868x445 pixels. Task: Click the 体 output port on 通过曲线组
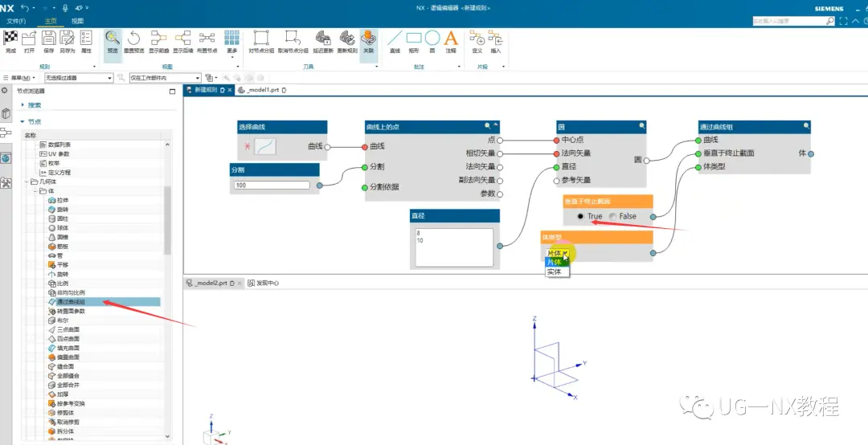(x=810, y=153)
